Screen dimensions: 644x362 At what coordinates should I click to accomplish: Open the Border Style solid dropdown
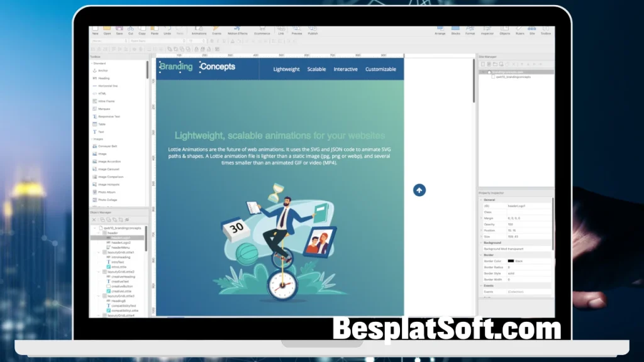511,273
